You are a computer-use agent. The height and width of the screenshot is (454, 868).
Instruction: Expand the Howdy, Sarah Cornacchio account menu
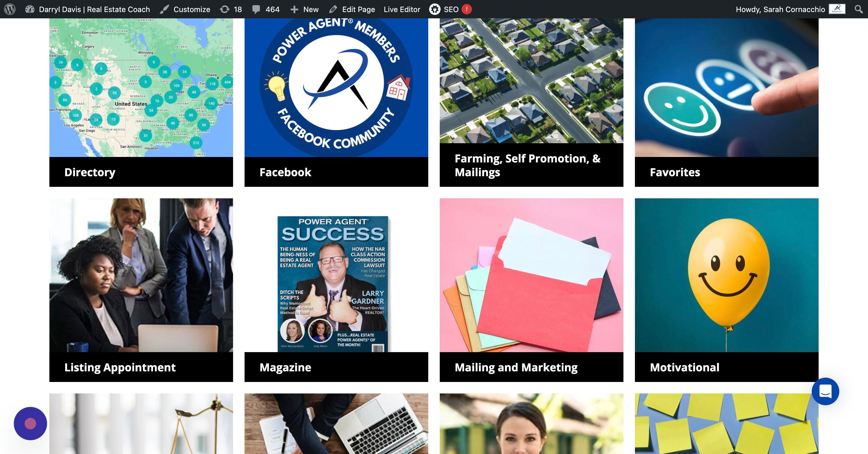pos(790,9)
